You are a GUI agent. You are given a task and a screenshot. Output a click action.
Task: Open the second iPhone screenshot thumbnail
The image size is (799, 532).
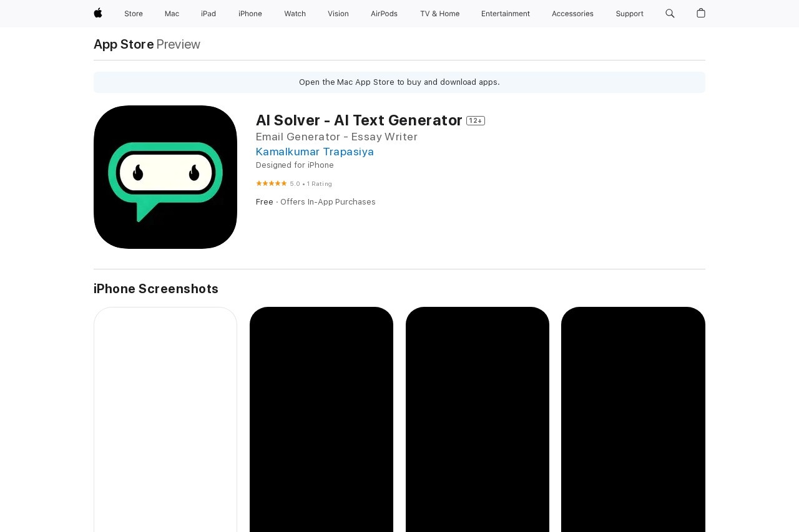click(x=321, y=419)
